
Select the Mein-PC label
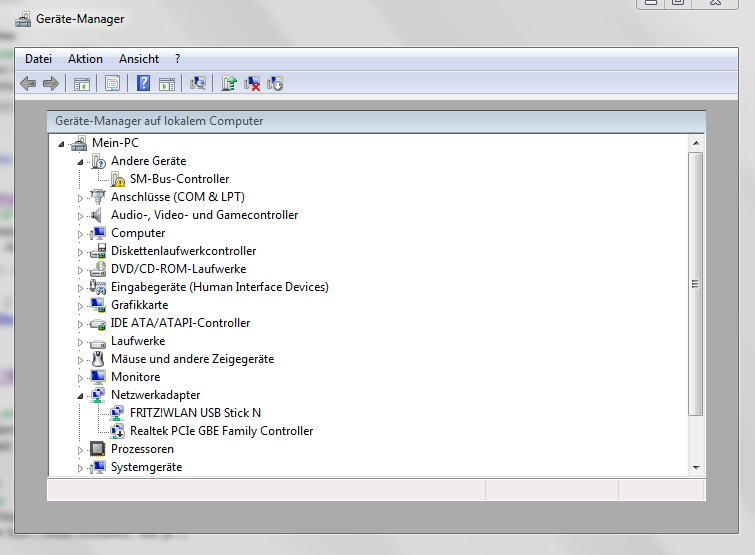tap(116, 143)
